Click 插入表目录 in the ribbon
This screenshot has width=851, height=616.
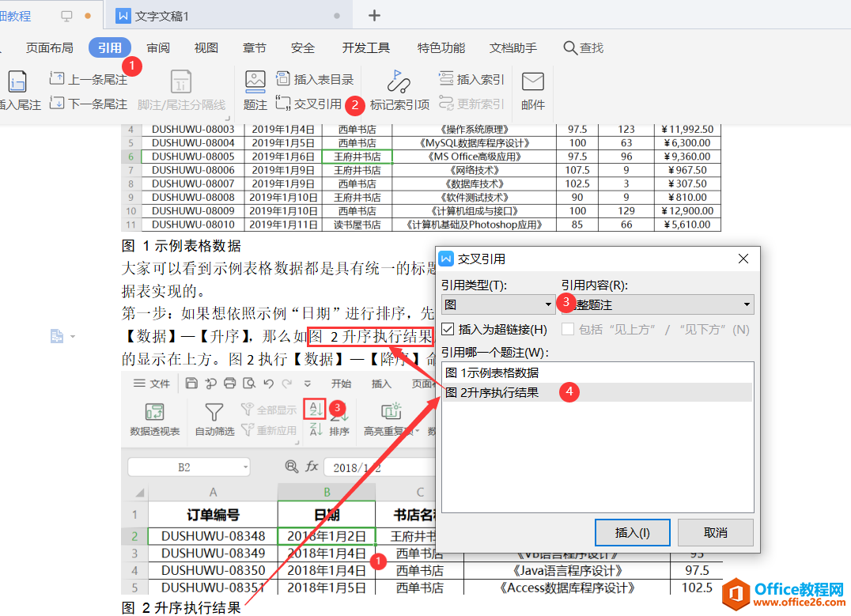(315, 79)
